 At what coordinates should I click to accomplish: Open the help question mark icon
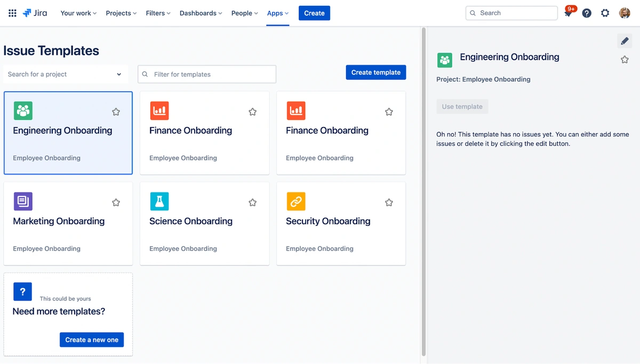coord(586,13)
